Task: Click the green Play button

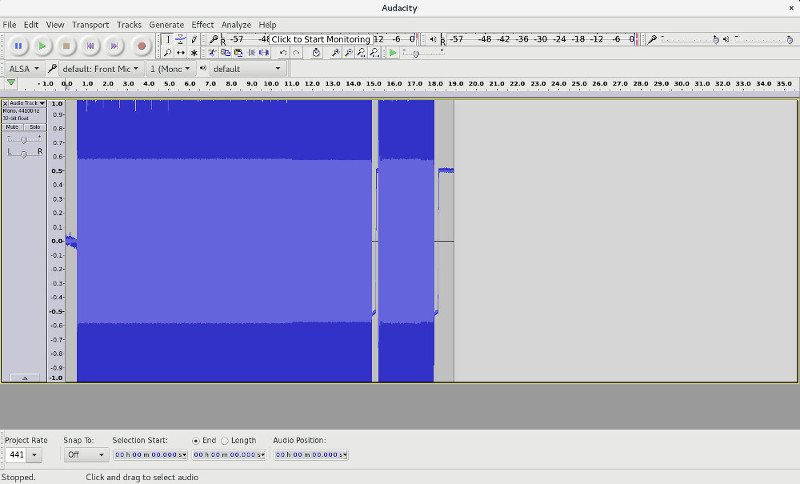Action: pos(42,46)
